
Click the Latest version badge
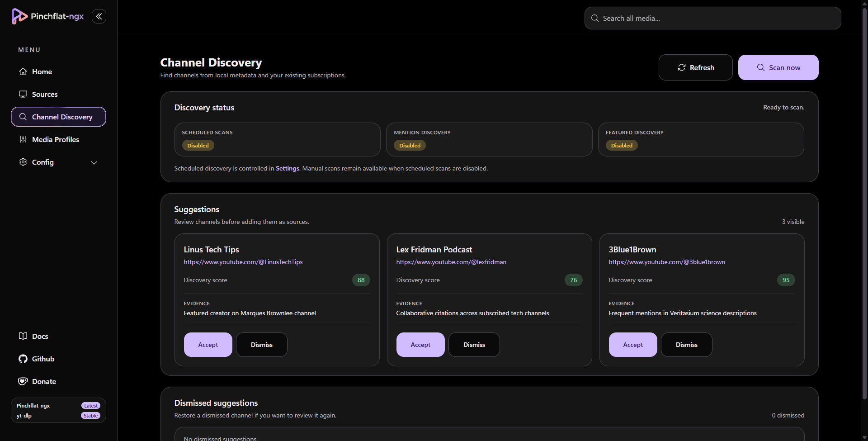91,406
